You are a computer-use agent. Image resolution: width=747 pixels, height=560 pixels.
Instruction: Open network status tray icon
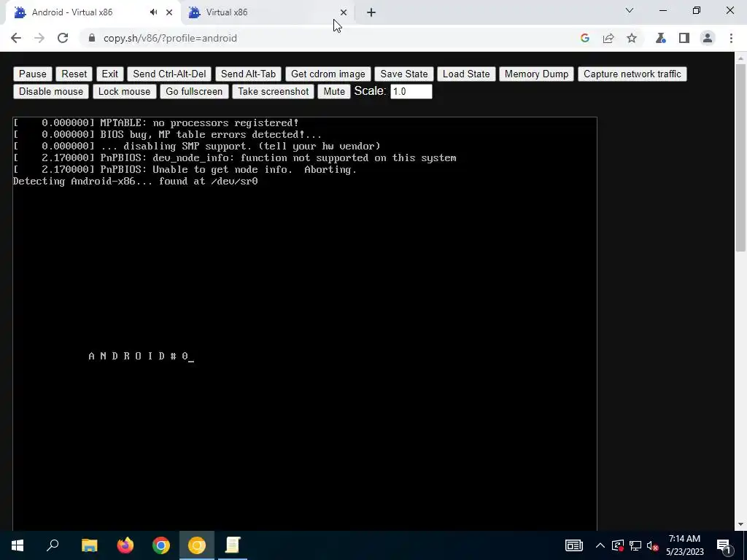[635, 545]
